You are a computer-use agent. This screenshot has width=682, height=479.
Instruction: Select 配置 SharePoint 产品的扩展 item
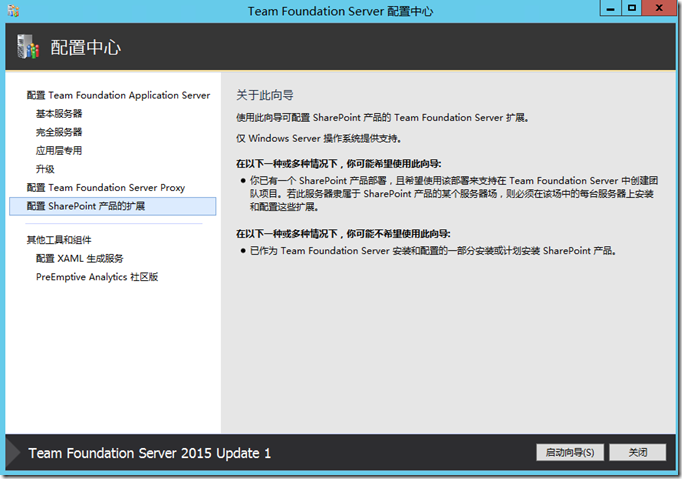(113, 206)
